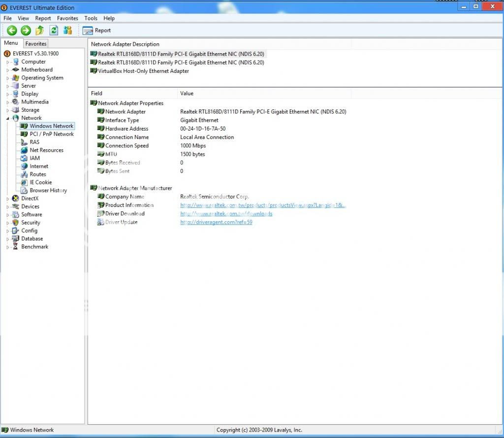The image size is (504, 438).
Task: Open the Favorites menu in the menu bar
Action: 67,18
